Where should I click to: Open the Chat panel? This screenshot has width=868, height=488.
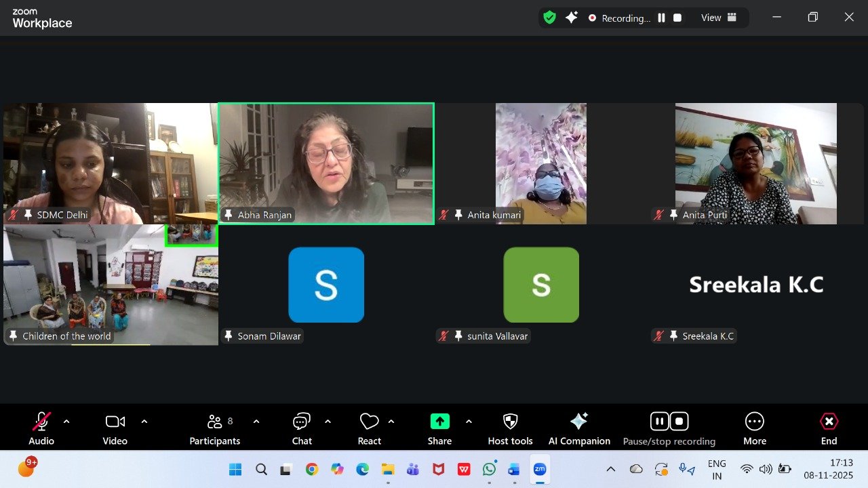coord(302,428)
